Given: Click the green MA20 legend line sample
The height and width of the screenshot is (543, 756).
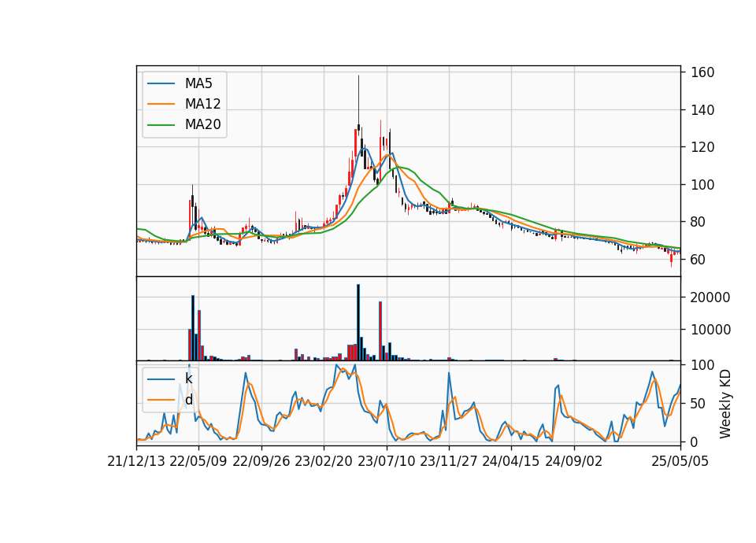Looking at the screenshot, I should [161, 125].
